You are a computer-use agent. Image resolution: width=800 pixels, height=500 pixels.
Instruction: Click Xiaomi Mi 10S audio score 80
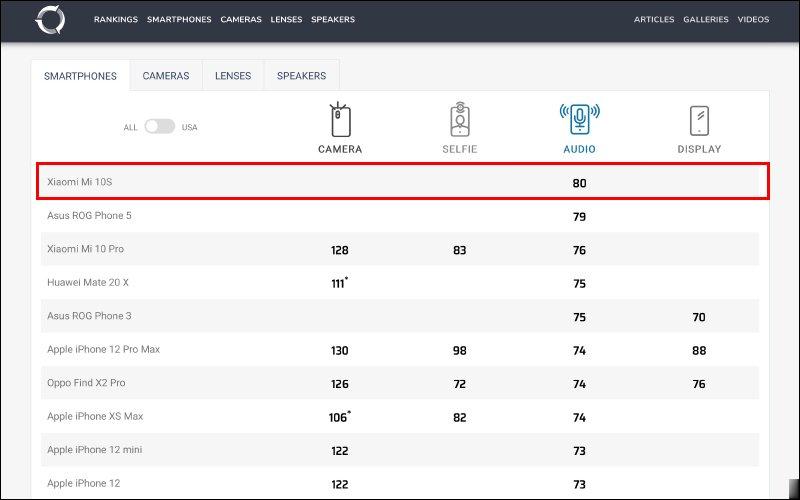pyautogui.click(x=579, y=183)
